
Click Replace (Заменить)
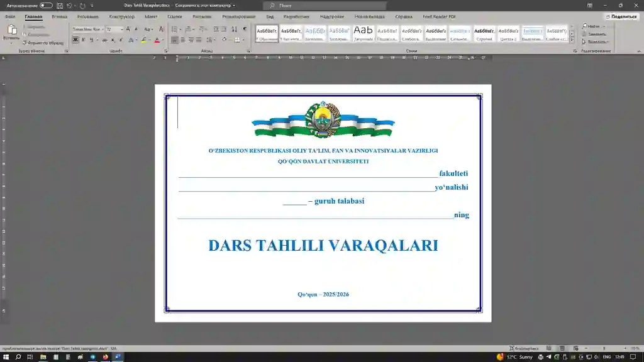coord(594,34)
